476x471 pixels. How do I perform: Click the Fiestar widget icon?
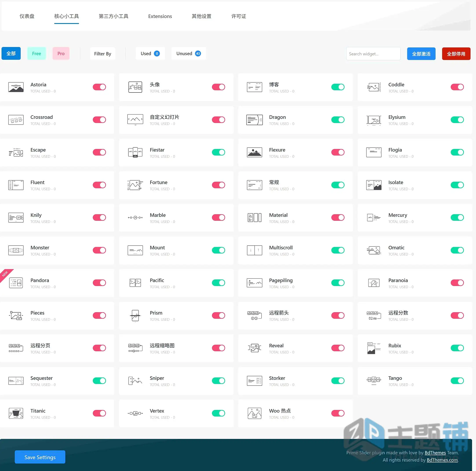[x=135, y=152]
